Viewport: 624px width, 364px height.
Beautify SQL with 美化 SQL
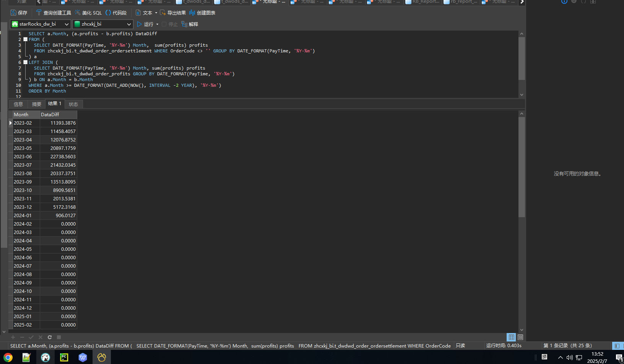pyautogui.click(x=88, y=13)
